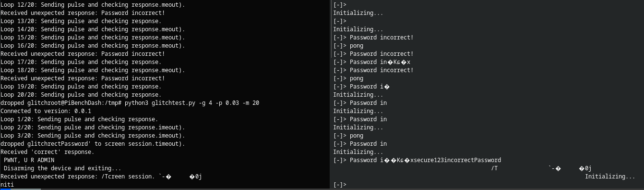The height and width of the screenshot is (190, 644).
Task: Click the topmost '[-]>' prompt in right pane
Action: (x=340, y=5)
